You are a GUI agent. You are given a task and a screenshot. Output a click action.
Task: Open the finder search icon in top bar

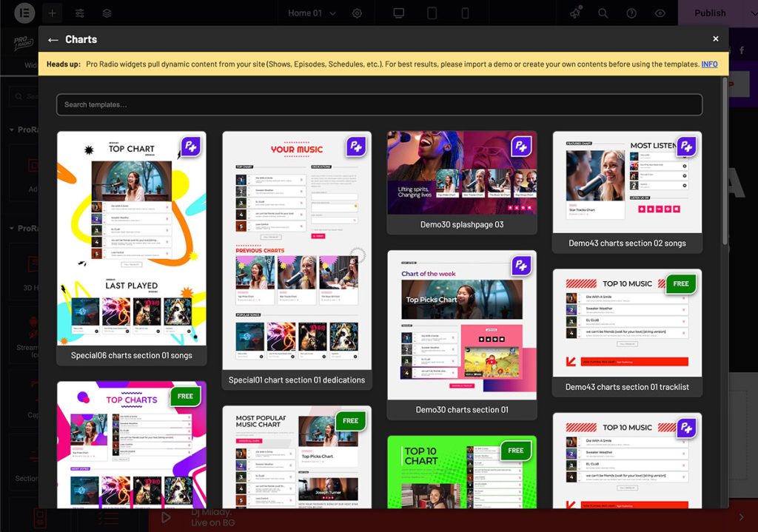tap(603, 13)
